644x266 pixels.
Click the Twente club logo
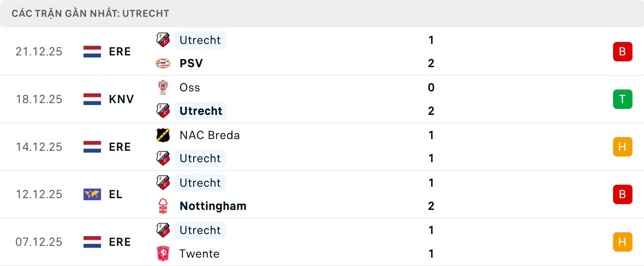(163, 254)
